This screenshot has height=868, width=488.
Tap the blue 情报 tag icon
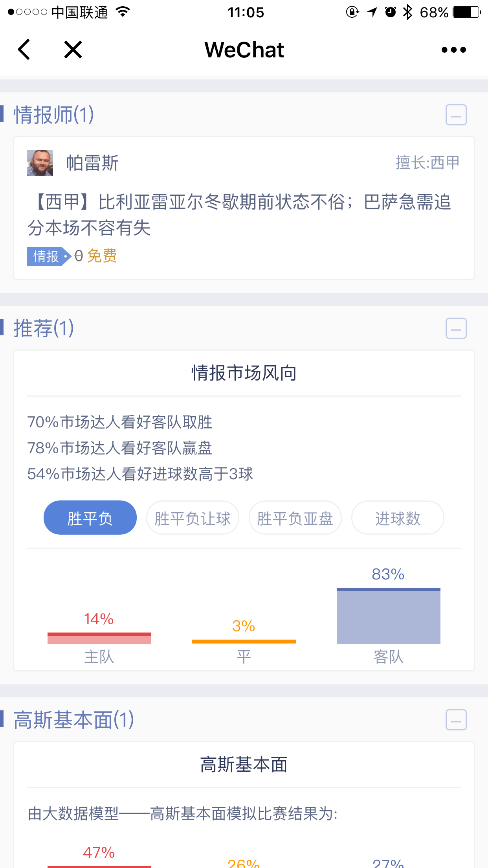pyautogui.click(x=47, y=256)
